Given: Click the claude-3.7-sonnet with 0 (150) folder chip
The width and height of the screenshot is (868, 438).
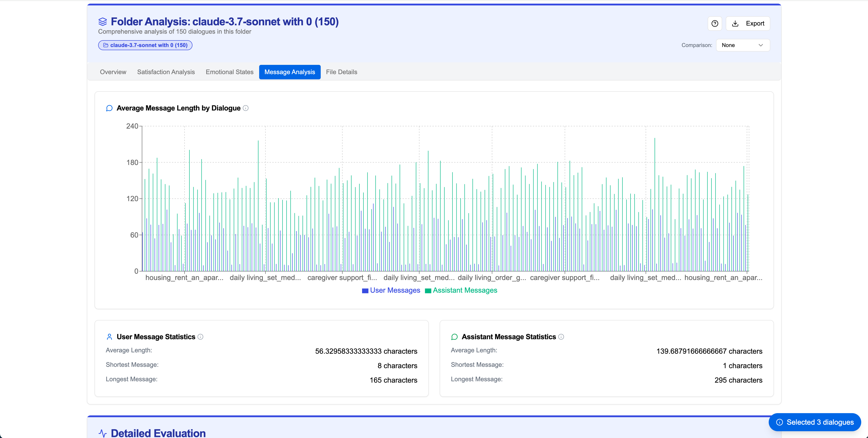Looking at the screenshot, I should [145, 45].
